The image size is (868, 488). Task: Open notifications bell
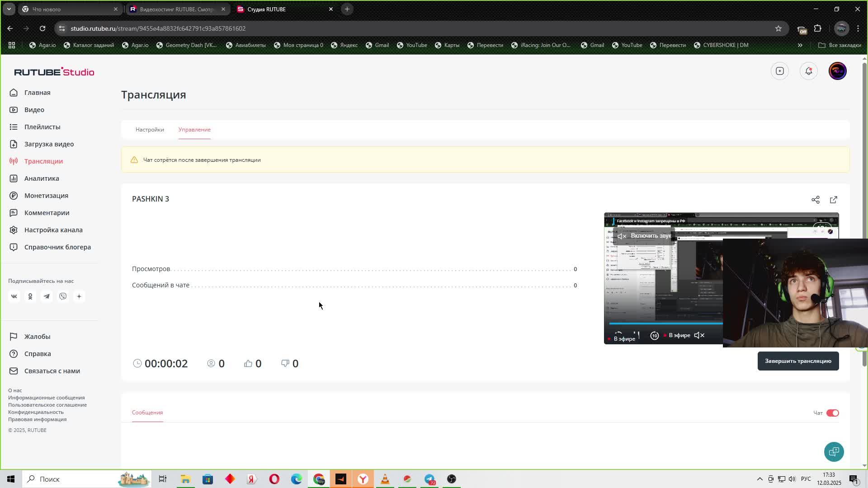(x=808, y=71)
